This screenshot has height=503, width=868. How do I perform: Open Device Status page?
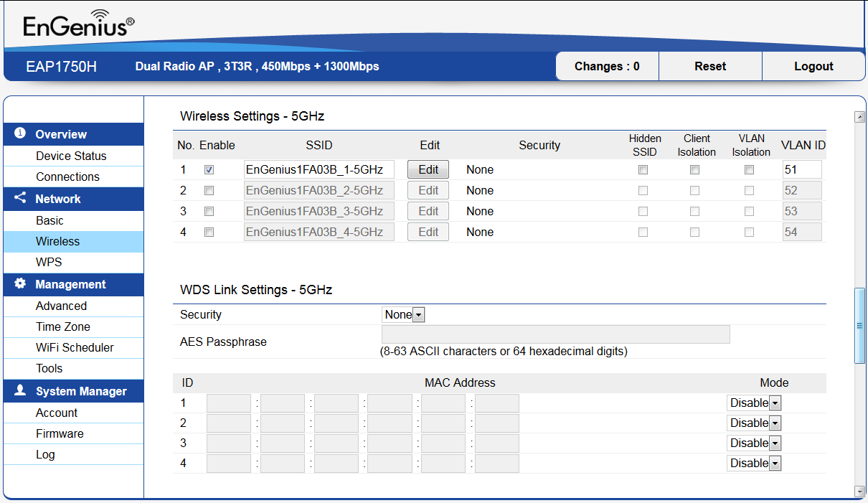tap(71, 156)
